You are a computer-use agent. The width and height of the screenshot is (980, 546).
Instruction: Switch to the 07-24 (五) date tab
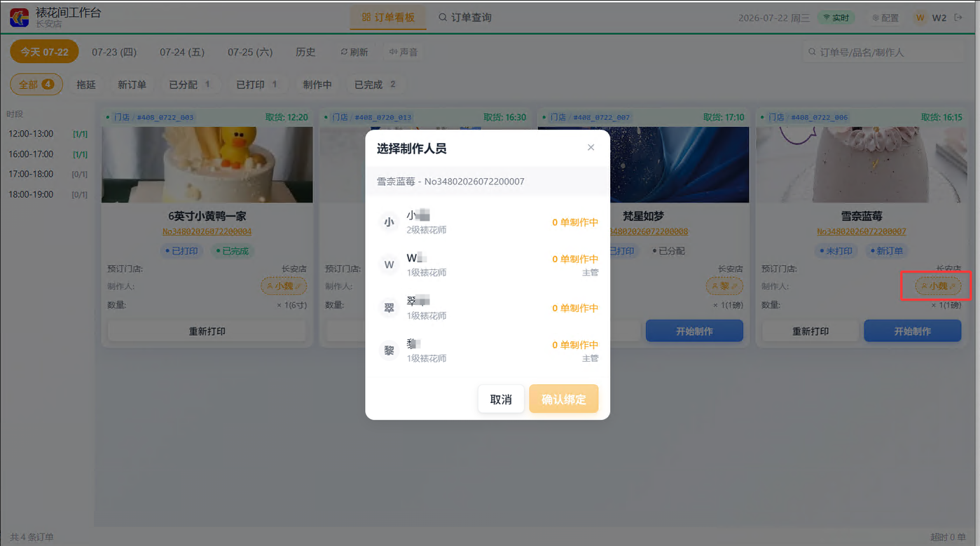point(182,52)
